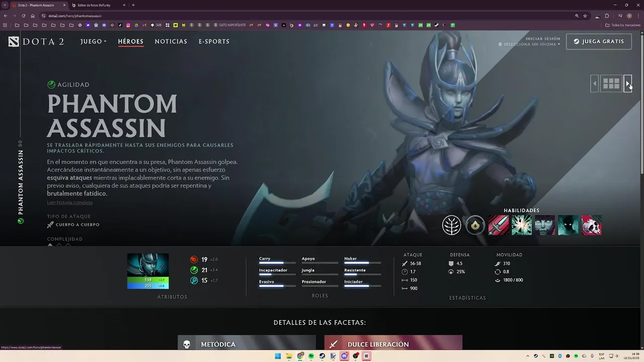Click the Carry role bar

(277, 263)
